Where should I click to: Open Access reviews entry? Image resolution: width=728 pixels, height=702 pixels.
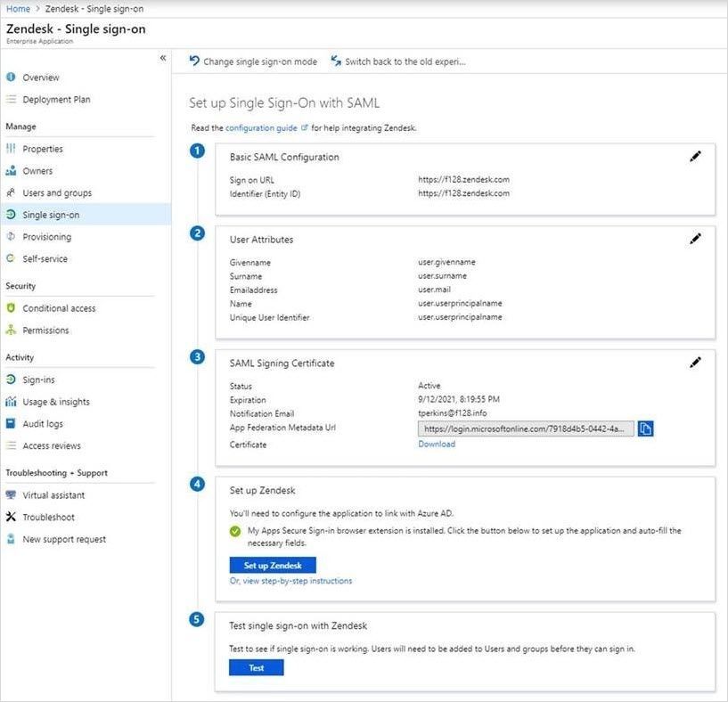tap(52, 445)
